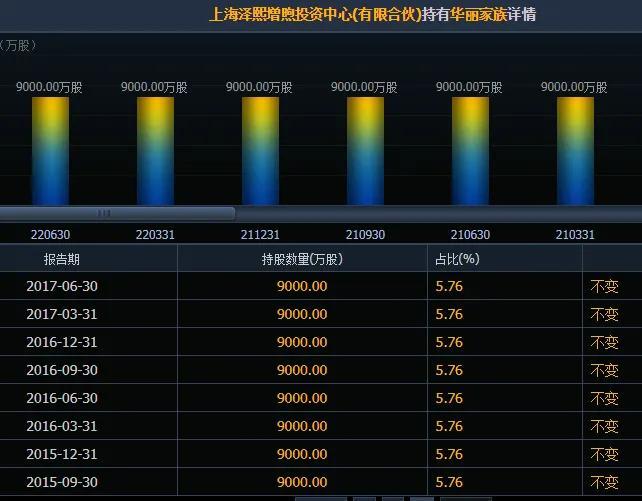This screenshot has height=501, width=642.
Task: Click 不变 status in the 2016-09-30 row
Action: click(604, 370)
